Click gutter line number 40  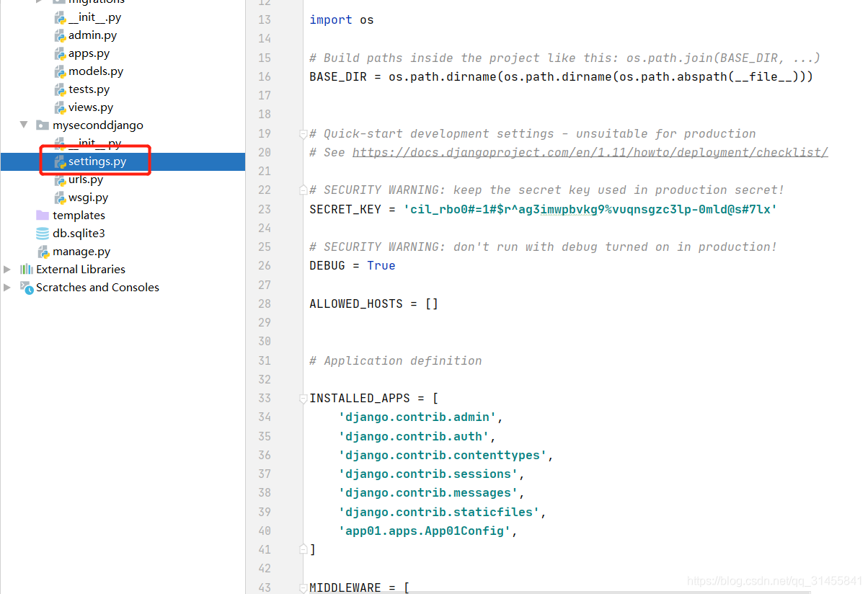264,531
